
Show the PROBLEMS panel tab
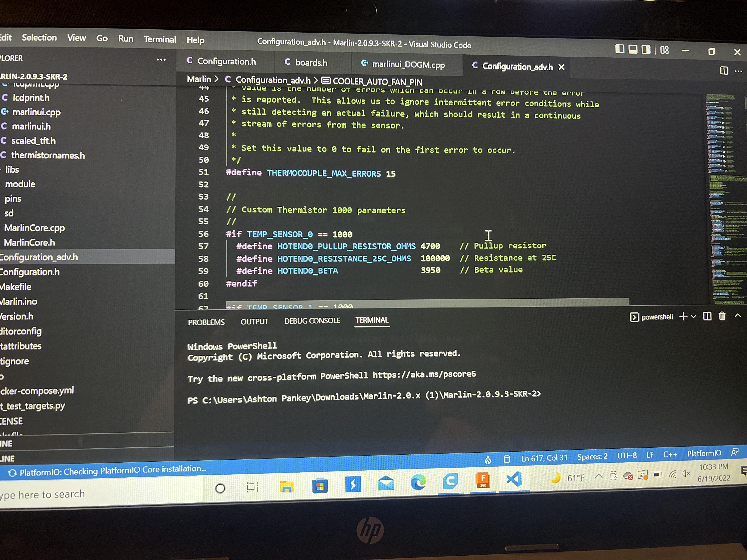coord(206,322)
